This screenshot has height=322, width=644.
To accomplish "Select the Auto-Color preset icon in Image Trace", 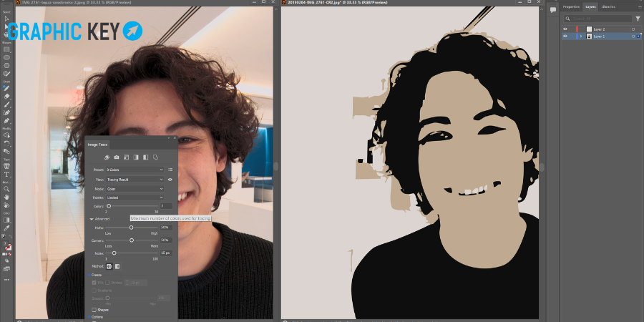I will coord(107,157).
